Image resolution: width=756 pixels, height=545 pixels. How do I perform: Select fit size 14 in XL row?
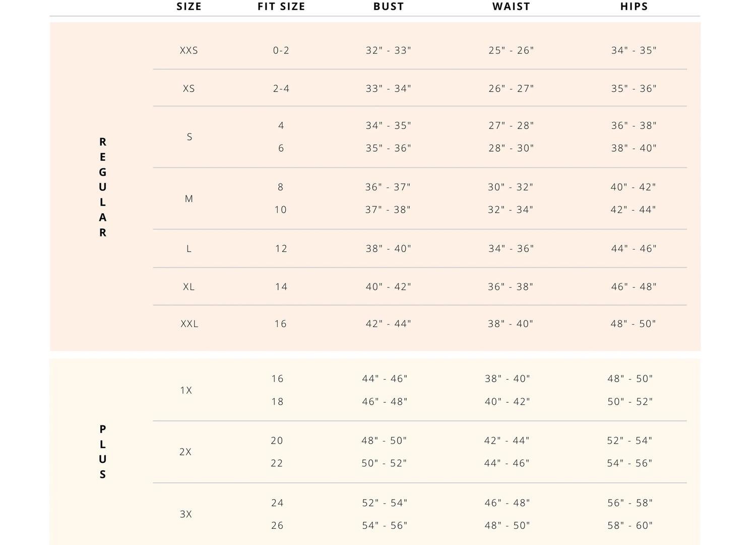pos(281,287)
